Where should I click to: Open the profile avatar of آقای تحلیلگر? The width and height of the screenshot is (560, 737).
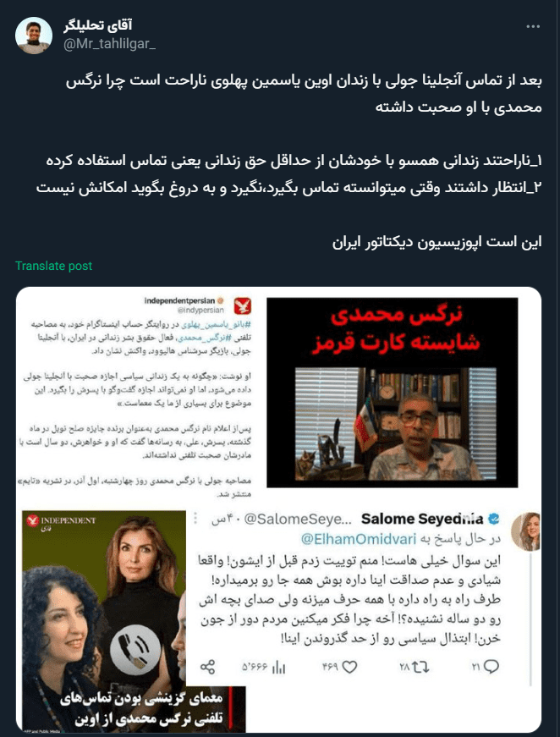coord(33,36)
